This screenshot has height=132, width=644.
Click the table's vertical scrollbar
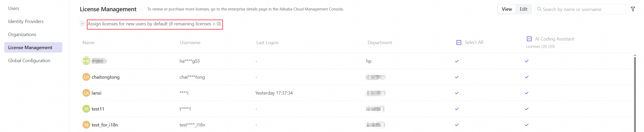[635, 91]
